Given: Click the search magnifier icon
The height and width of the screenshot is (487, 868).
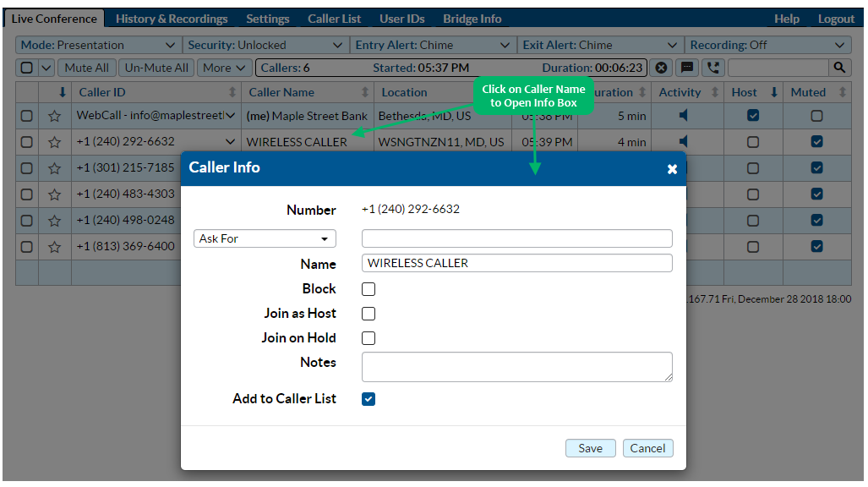Looking at the screenshot, I should 840,68.
